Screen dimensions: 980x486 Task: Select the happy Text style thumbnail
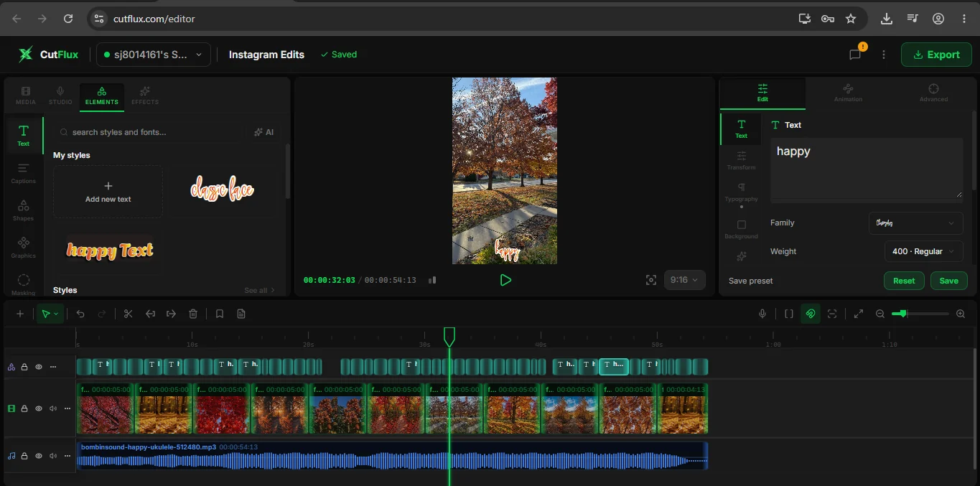[x=110, y=251]
